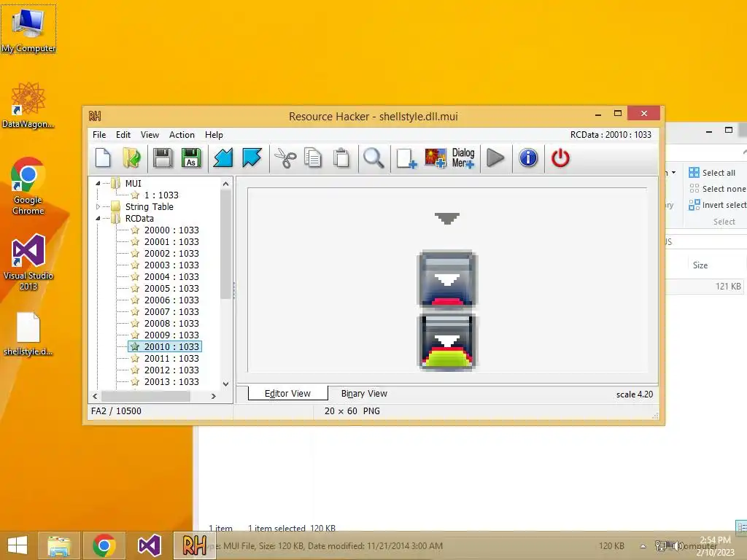Switch to the Binary View tab

[364, 393]
